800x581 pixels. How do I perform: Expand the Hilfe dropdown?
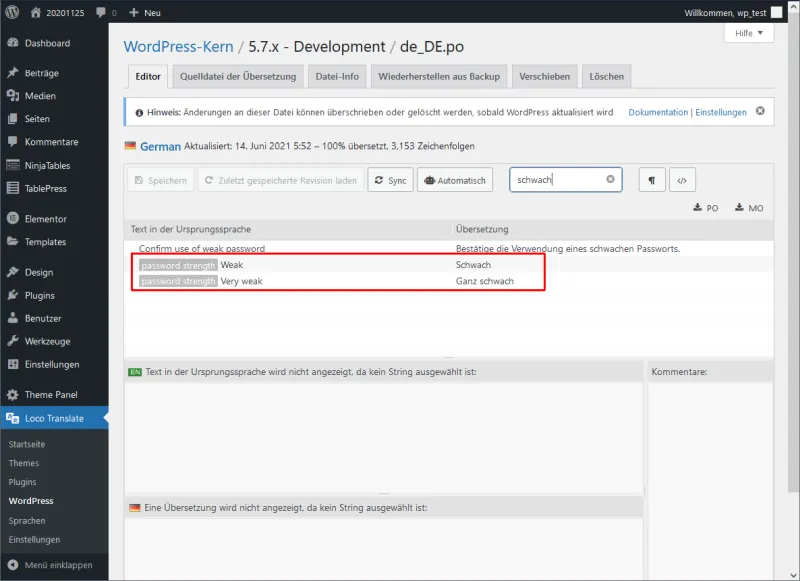tap(748, 33)
